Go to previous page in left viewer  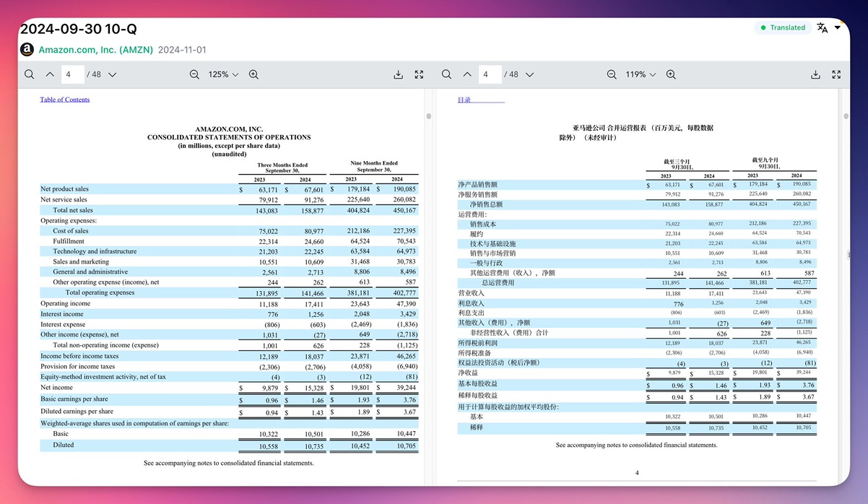coord(50,74)
